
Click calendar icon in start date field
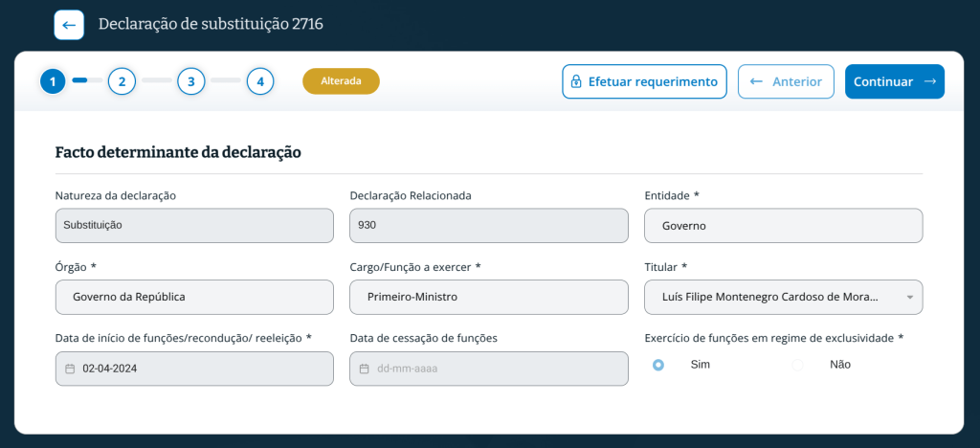(x=70, y=369)
